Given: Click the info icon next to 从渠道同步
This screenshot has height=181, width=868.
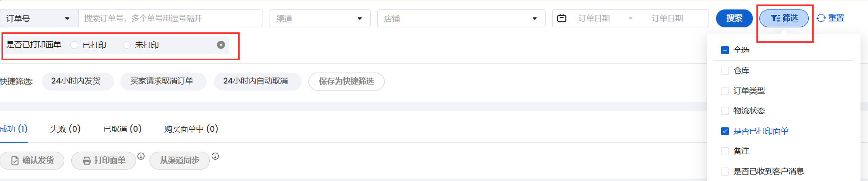Looking at the screenshot, I should (215, 156).
